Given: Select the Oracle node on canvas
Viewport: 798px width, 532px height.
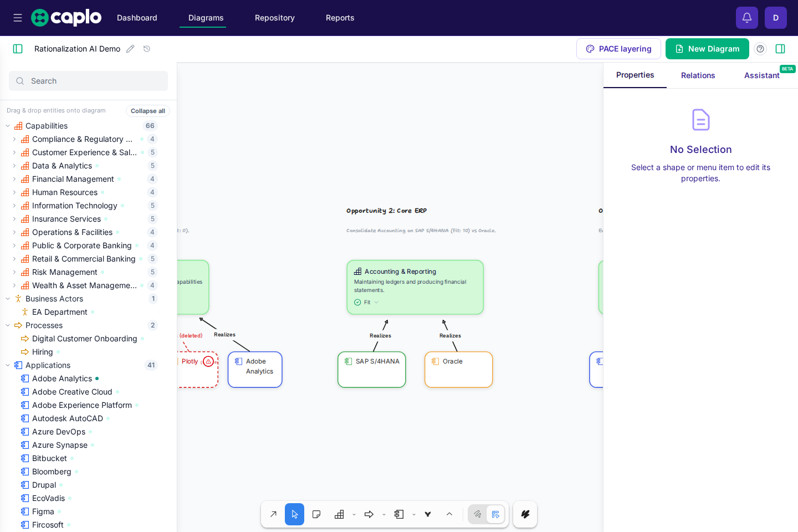Looking at the screenshot, I should 459,370.
